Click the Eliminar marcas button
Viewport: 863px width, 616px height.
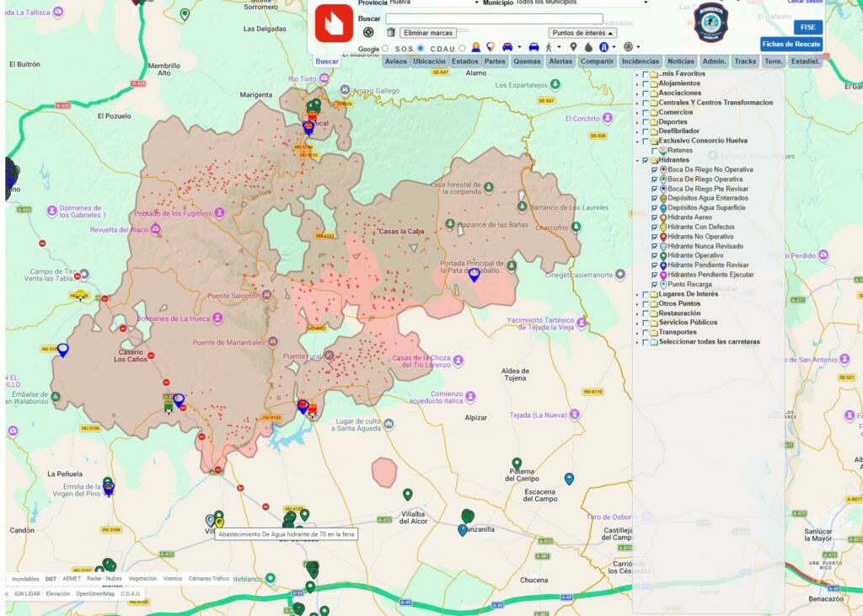(428, 33)
